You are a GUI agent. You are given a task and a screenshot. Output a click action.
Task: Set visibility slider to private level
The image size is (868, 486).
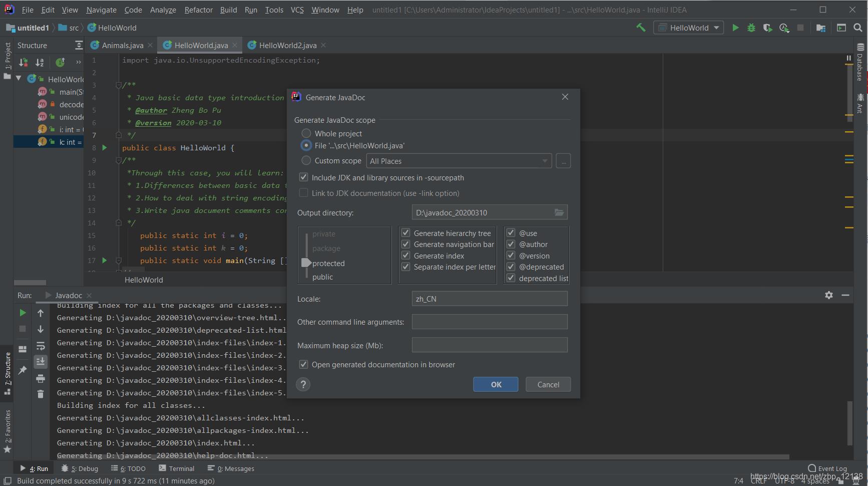[x=323, y=234]
